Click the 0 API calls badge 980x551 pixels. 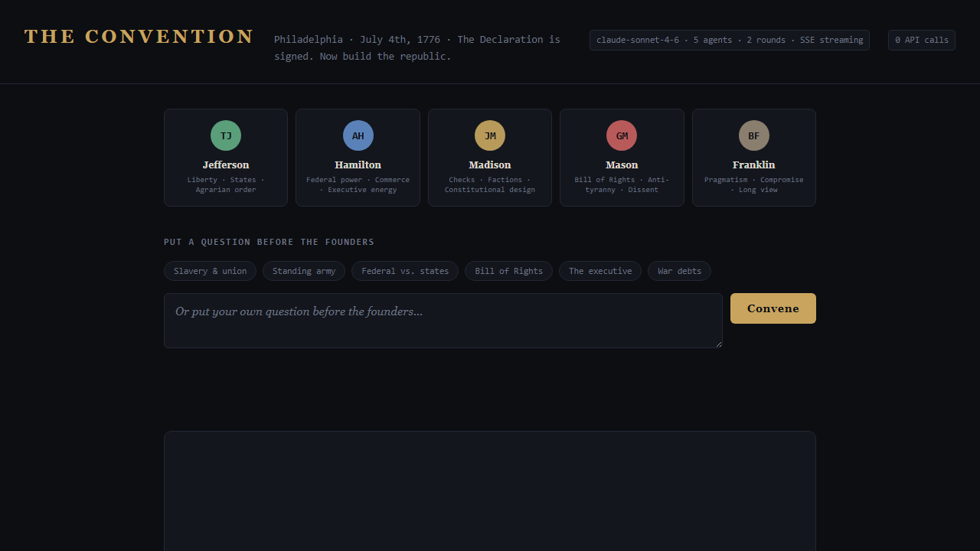point(922,40)
